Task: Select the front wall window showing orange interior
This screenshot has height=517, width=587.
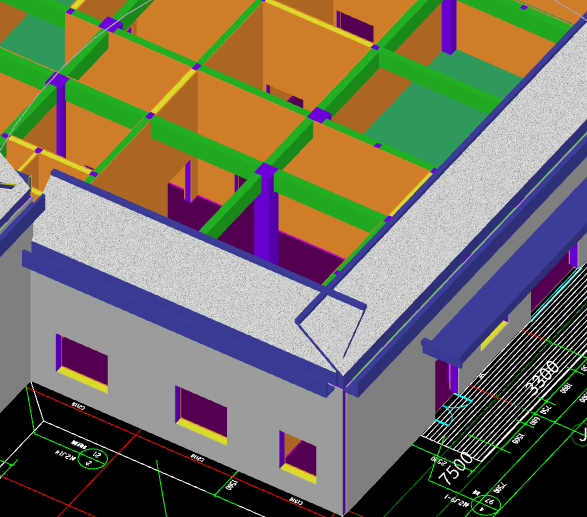Action: [298, 457]
